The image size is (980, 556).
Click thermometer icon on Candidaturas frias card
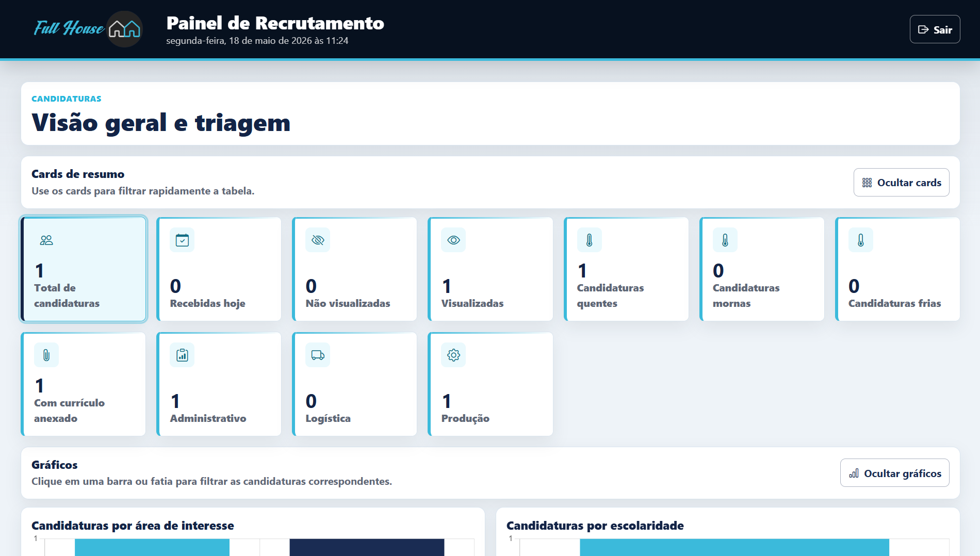[x=860, y=240]
